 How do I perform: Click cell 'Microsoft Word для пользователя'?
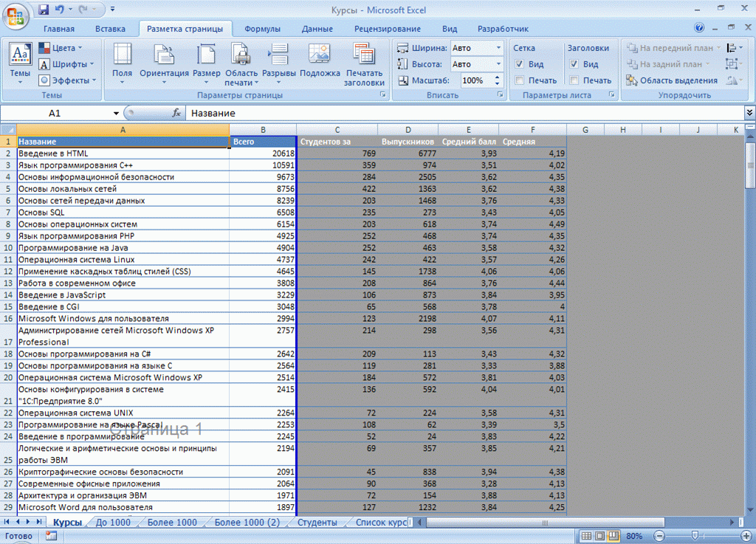click(123, 507)
